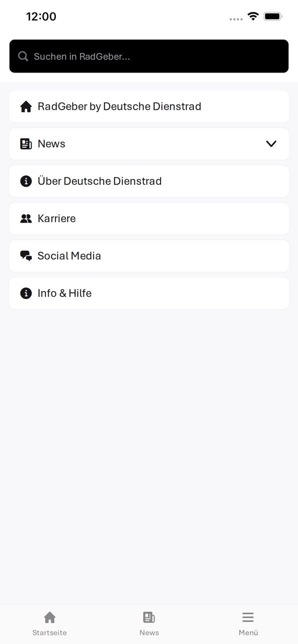Tap the search magnifier icon

(23, 56)
